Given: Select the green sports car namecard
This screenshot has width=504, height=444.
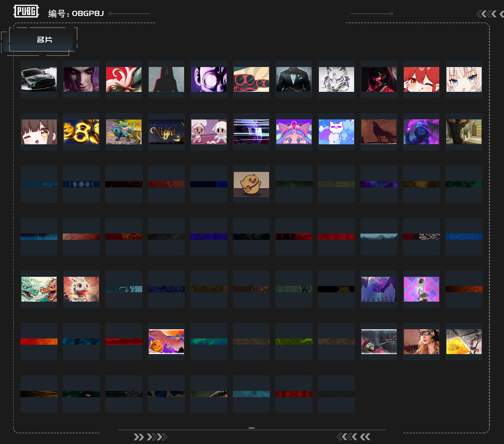Looking at the screenshot, I should (39, 79).
